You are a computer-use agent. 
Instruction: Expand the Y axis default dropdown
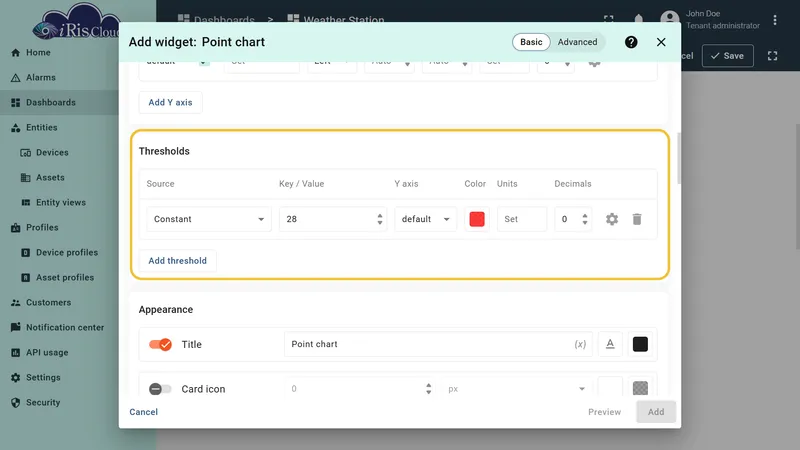(x=426, y=219)
